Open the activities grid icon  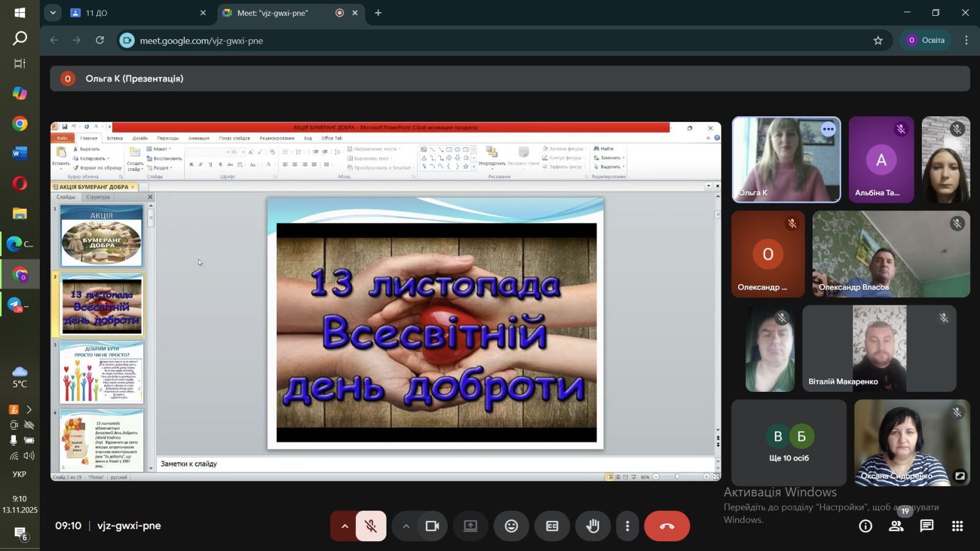tap(957, 526)
